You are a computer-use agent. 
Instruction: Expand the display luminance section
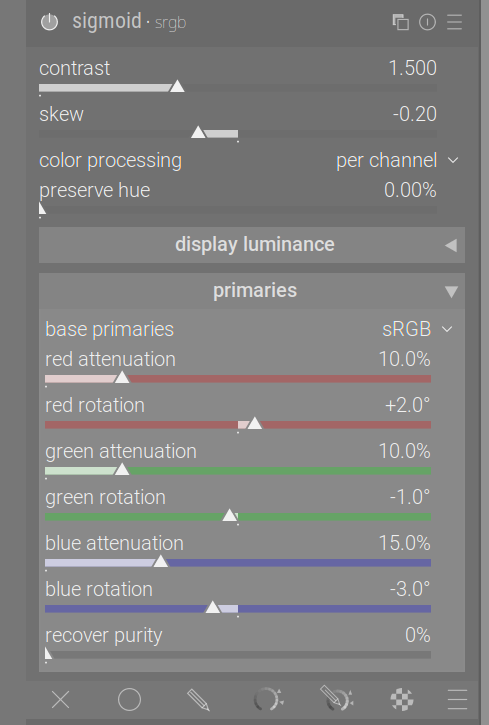[x=252, y=245]
